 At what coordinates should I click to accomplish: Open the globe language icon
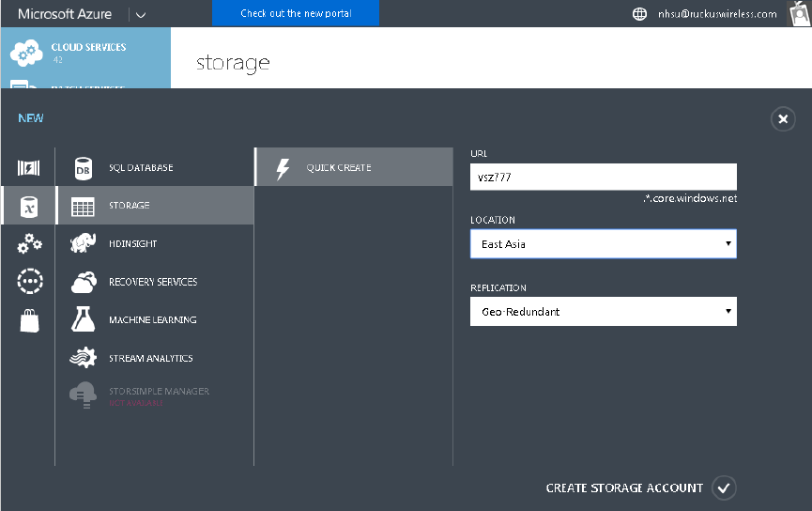[x=639, y=14]
